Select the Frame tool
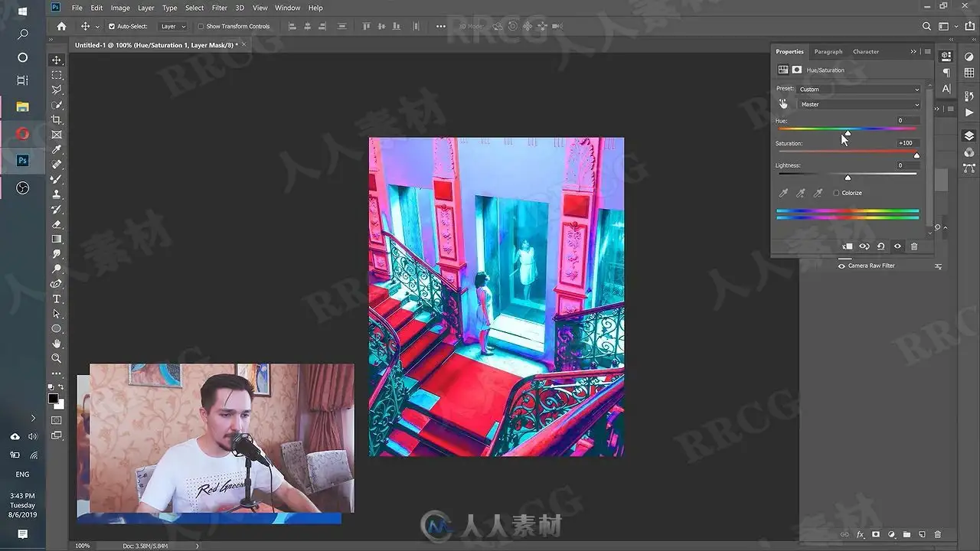 [57, 135]
